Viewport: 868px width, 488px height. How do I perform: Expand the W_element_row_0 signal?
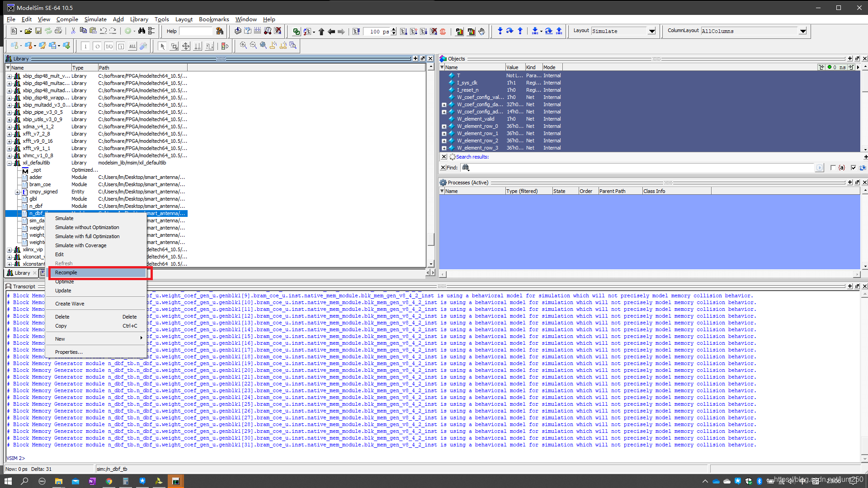(444, 127)
